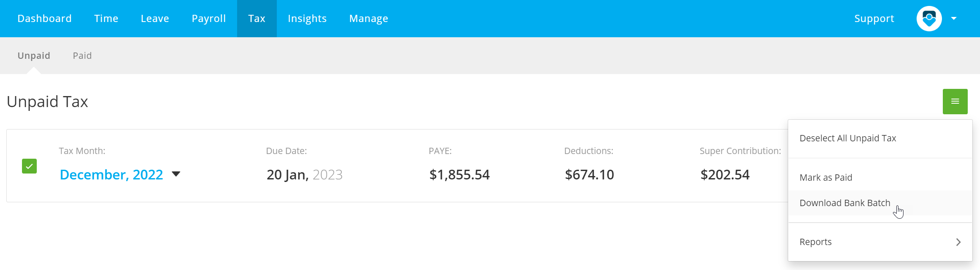
Task: Click the Support link
Action: [x=874, y=19]
